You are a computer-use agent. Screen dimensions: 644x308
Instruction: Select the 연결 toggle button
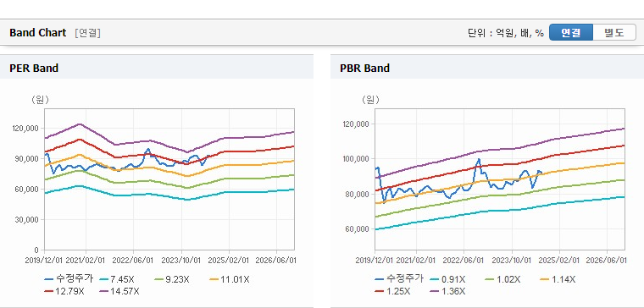(571, 32)
